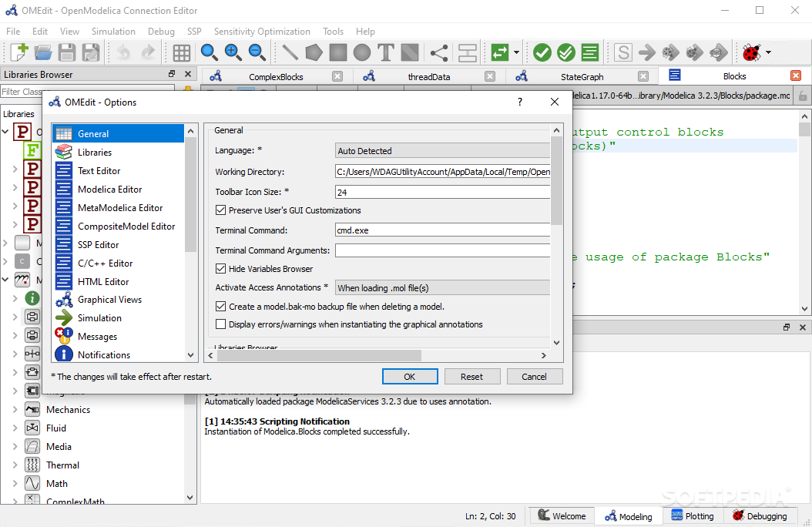Select the Text shape tool
The image size is (812, 527).
tap(386, 52)
